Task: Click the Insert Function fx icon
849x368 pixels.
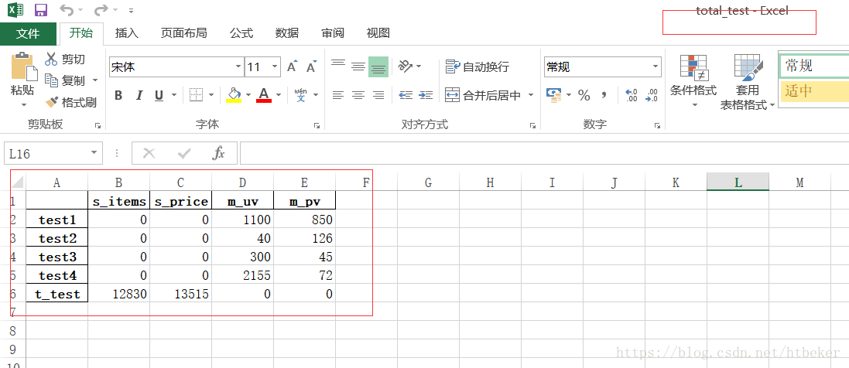Action: pyautogui.click(x=218, y=154)
